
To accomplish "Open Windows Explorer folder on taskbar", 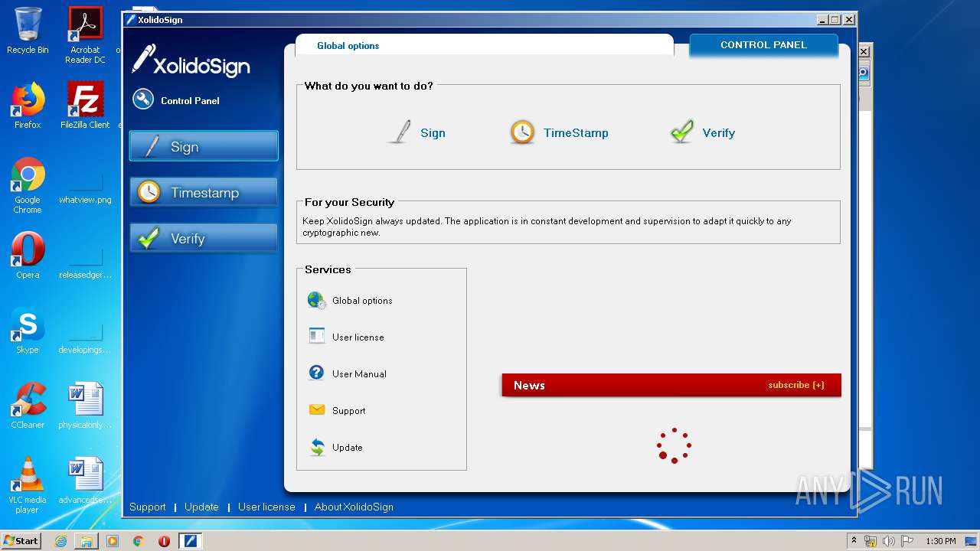I will 87,541.
